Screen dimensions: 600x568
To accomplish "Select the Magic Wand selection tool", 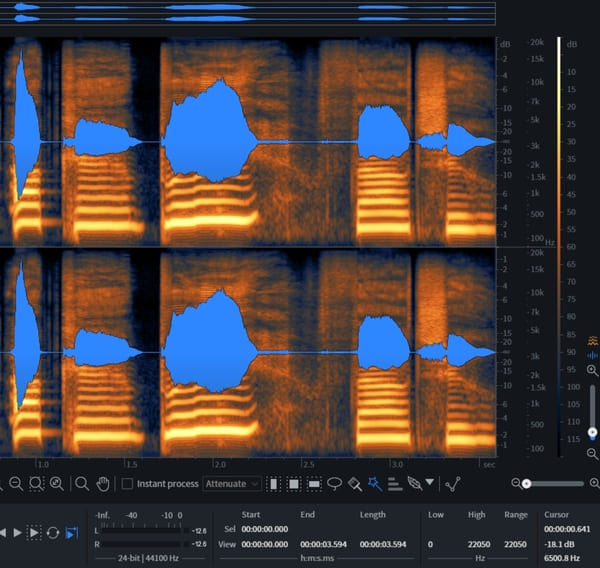I will pos(375,484).
